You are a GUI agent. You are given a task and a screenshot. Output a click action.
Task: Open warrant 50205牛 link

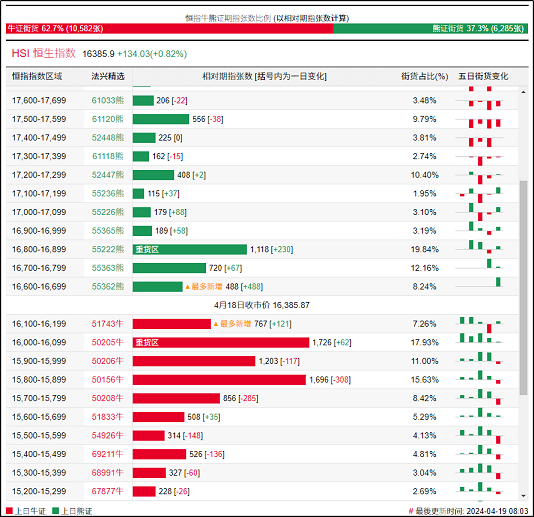tap(107, 342)
